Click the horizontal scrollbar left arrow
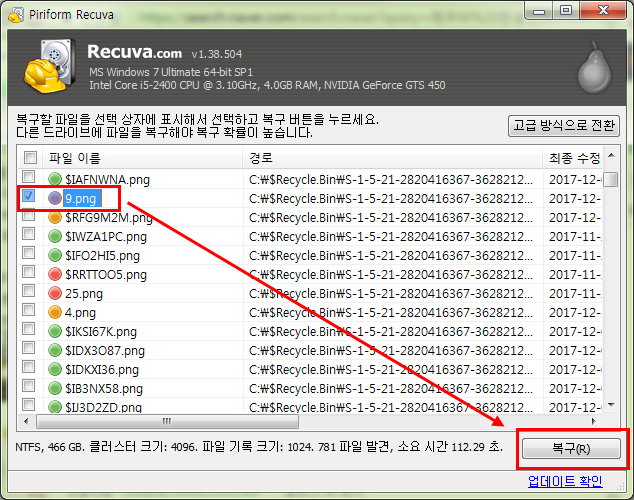The width and height of the screenshot is (634, 500). point(26,422)
